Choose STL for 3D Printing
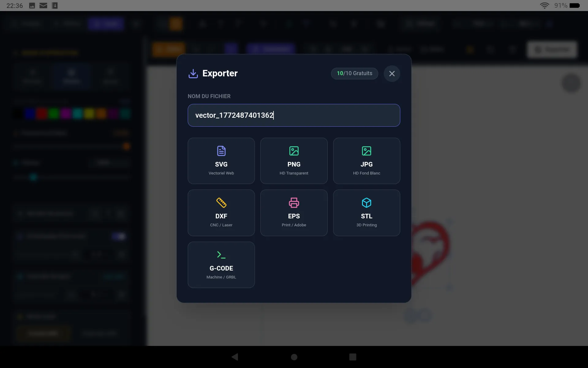The width and height of the screenshot is (588, 368). pos(366,213)
